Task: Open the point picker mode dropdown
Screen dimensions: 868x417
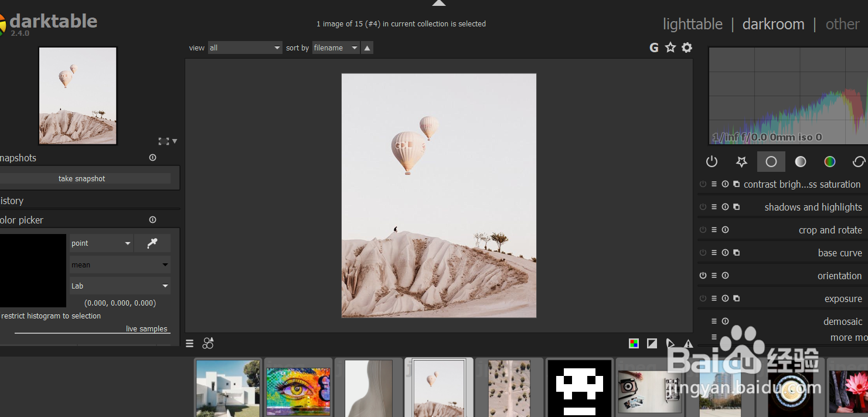Action: tap(101, 243)
